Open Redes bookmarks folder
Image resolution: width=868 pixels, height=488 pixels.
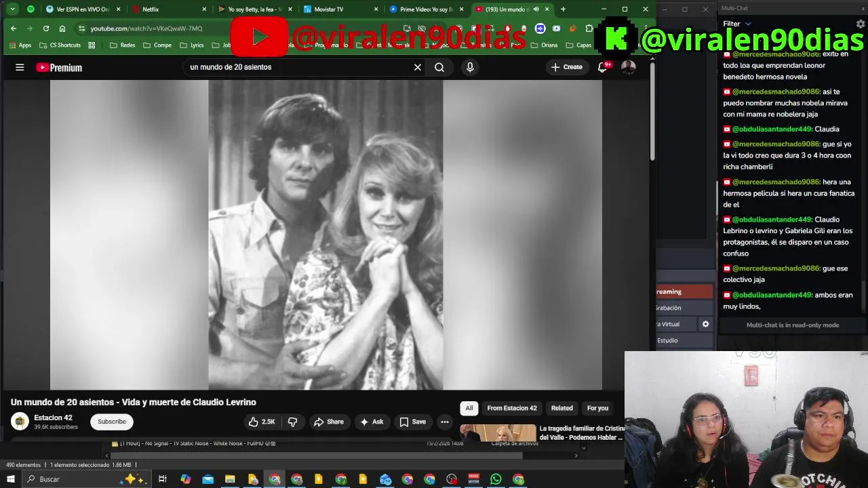click(x=122, y=45)
